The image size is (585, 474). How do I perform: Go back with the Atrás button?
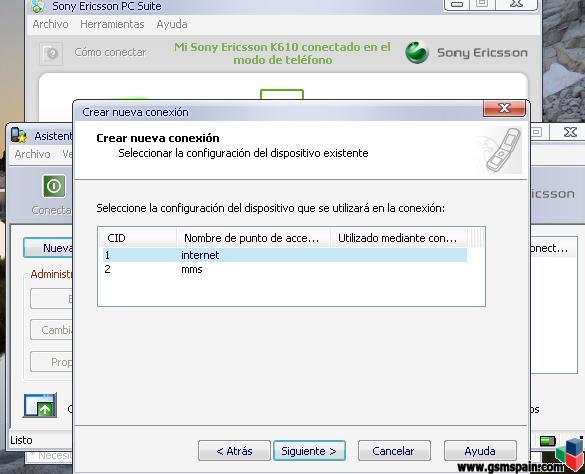pos(234,451)
